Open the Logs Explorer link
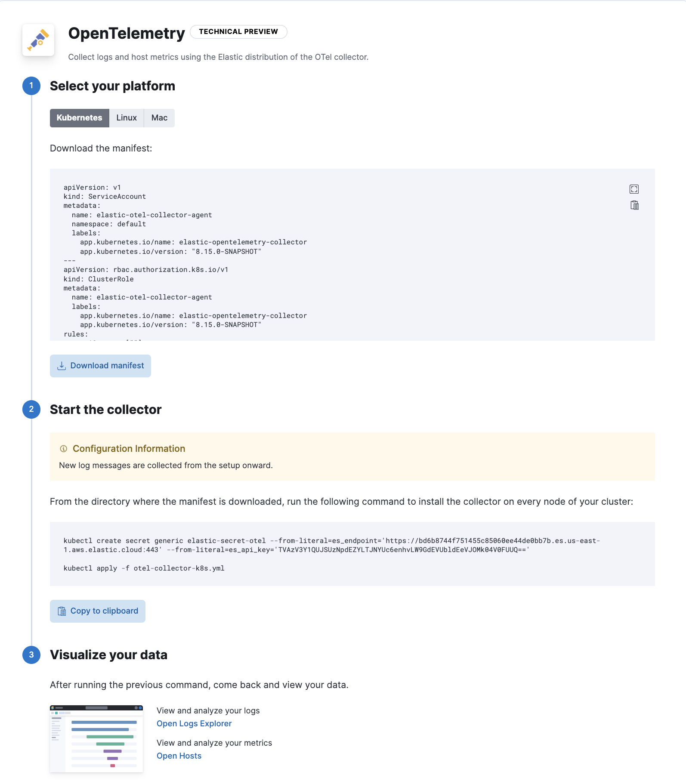686x784 pixels. tap(194, 724)
